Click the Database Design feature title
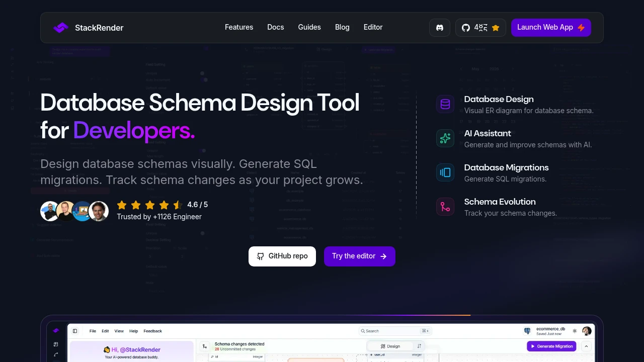This screenshot has height=362, width=644. pyautogui.click(x=499, y=99)
